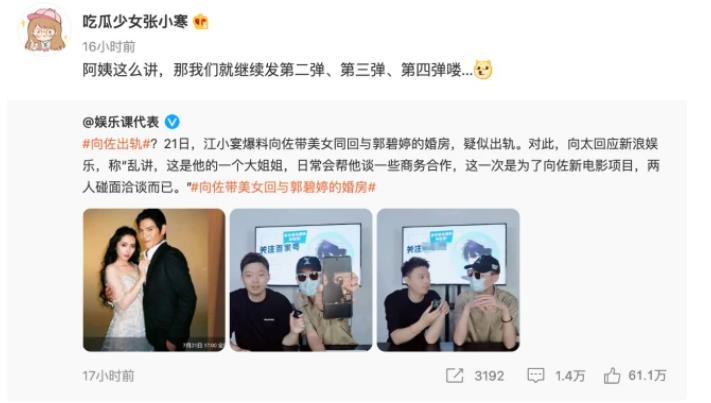This screenshot has width=711, height=403.
Task: Open @娱乐课代表 account link
Action: pos(121,122)
